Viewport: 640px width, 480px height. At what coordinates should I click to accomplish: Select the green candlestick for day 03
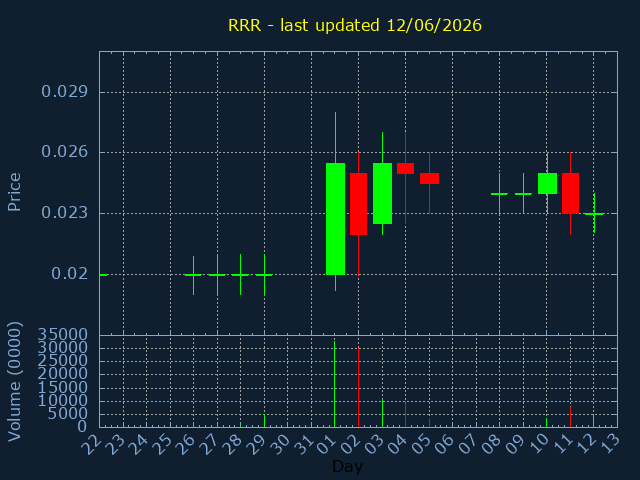(382, 193)
